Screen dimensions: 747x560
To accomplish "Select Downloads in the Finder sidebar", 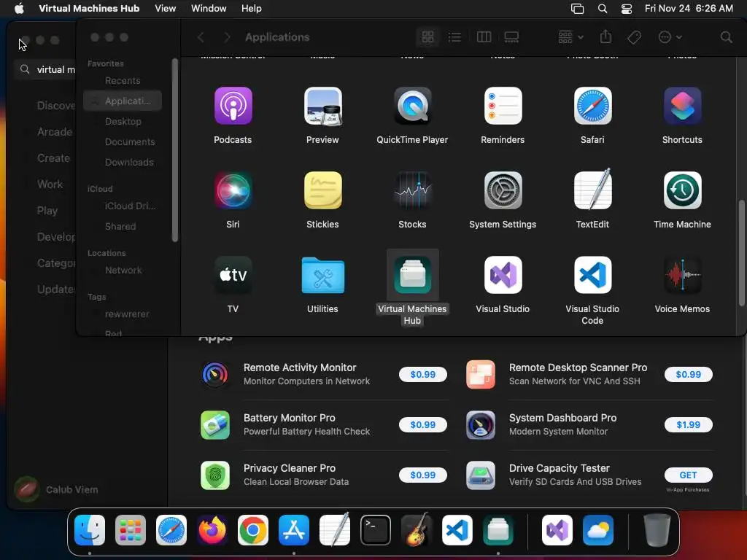I will click(x=123, y=163).
